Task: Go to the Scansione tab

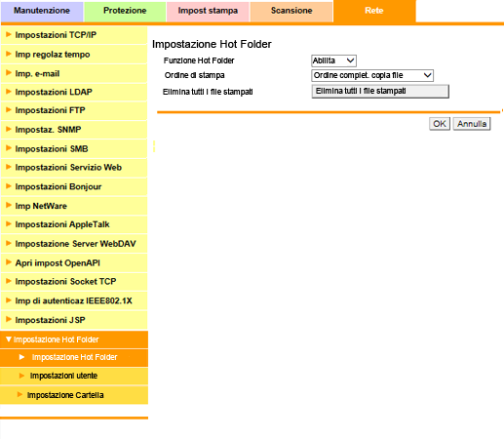Action: [x=291, y=11]
